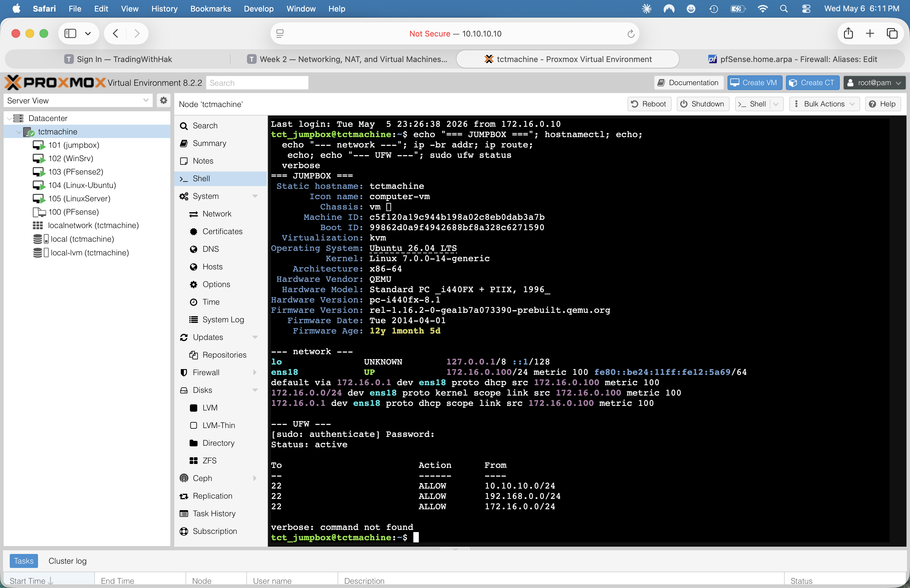Open local (tctmachine) storage icon

(40, 239)
